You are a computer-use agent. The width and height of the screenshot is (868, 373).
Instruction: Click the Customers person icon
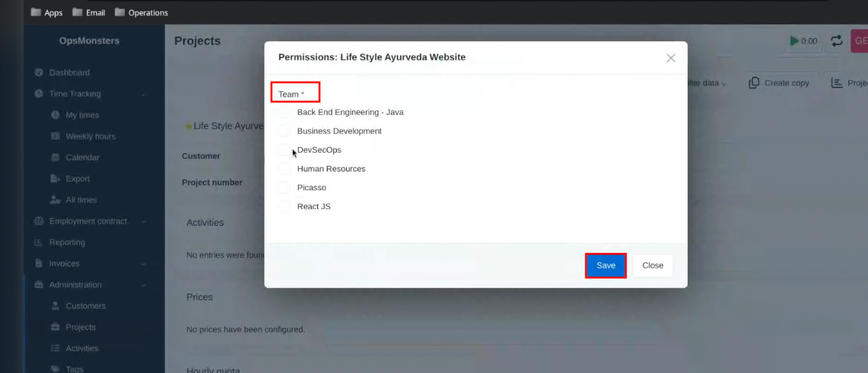tap(55, 306)
